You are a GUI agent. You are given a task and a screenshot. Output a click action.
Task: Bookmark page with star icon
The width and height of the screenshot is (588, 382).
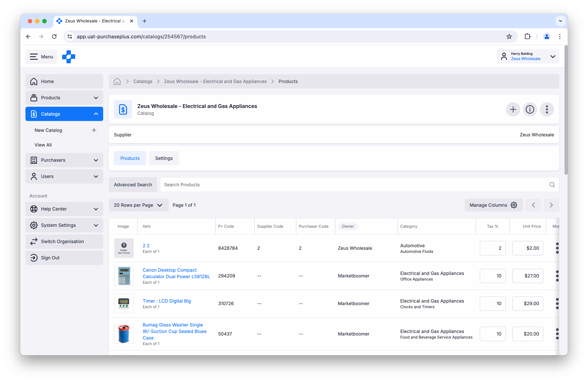pyautogui.click(x=509, y=37)
